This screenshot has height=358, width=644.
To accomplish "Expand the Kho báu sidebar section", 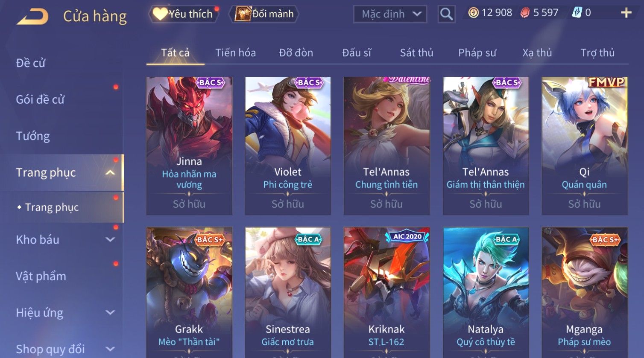I will tap(110, 239).
